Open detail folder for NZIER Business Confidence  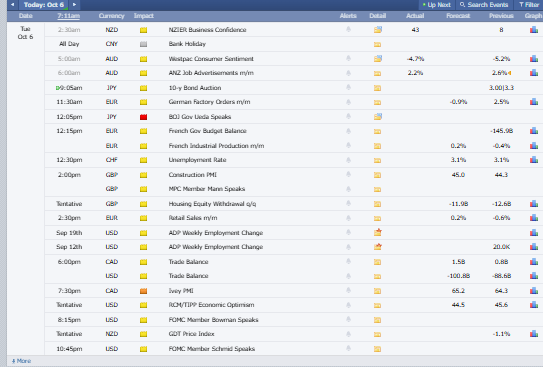[x=377, y=29]
